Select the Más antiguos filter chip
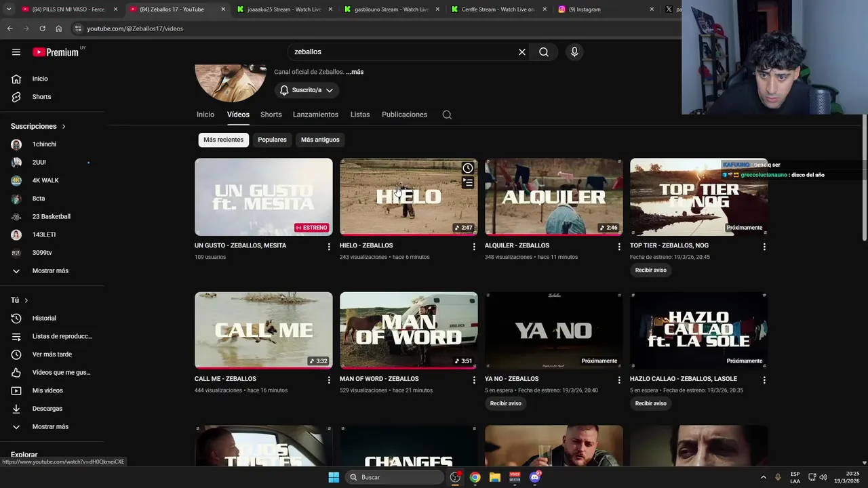The width and height of the screenshot is (868, 488). point(320,140)
